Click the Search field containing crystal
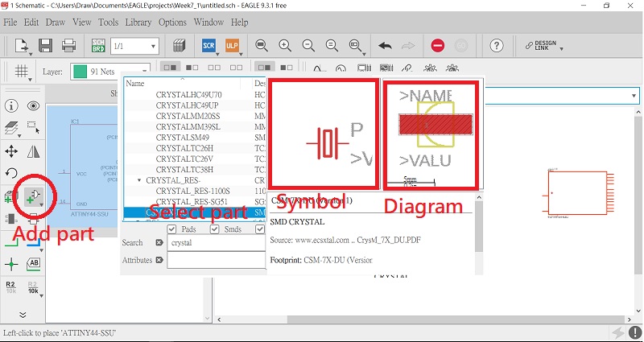 [217, 243]
